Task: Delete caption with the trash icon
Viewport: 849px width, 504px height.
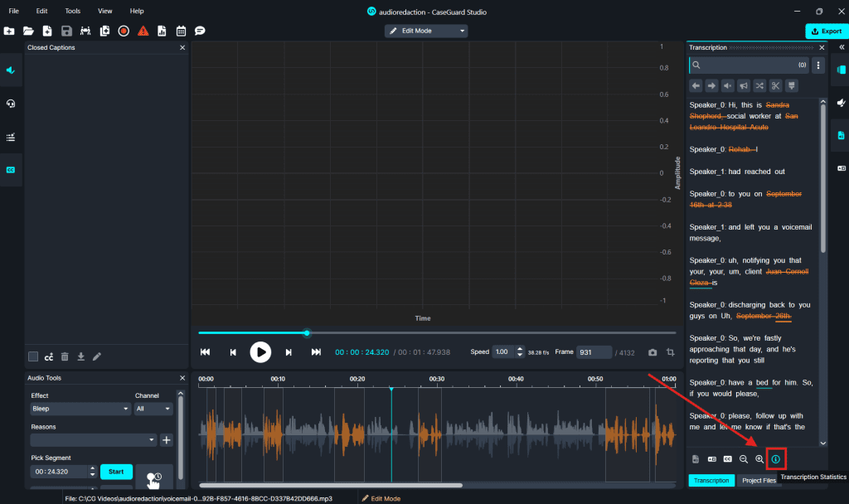Action: point(65,356)
